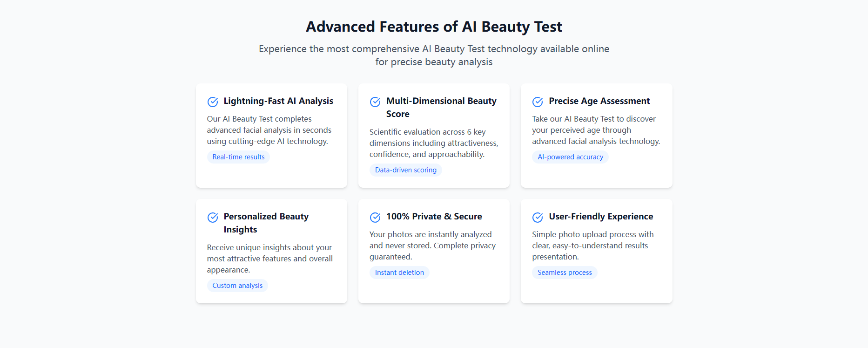868x348 pixels.
Task: Click the photos never stored description text
Action: (432, 246)
